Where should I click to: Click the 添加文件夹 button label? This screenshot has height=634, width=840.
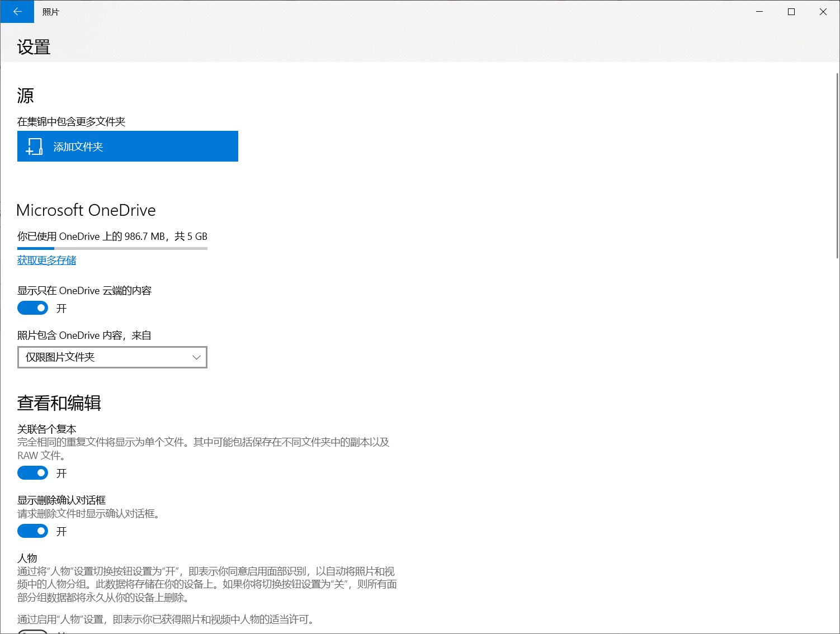coord(78,146)
